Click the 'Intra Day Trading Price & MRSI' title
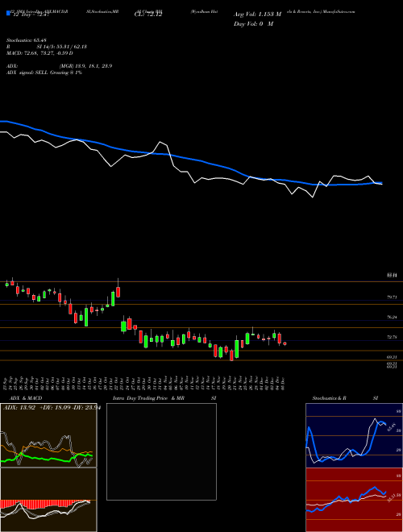 coord(164,398)
